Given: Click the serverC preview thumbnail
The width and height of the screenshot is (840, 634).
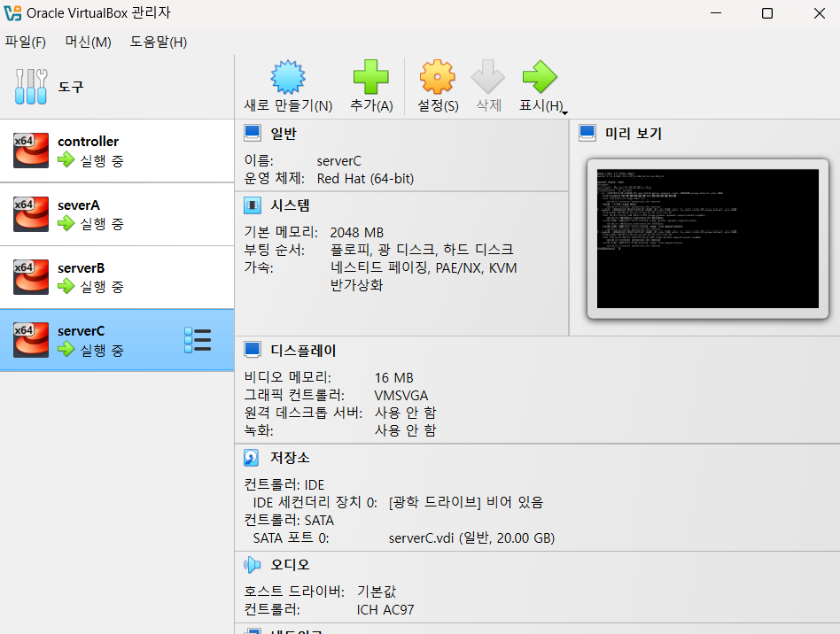Looking at the screenshot, I should click(708, 239).
